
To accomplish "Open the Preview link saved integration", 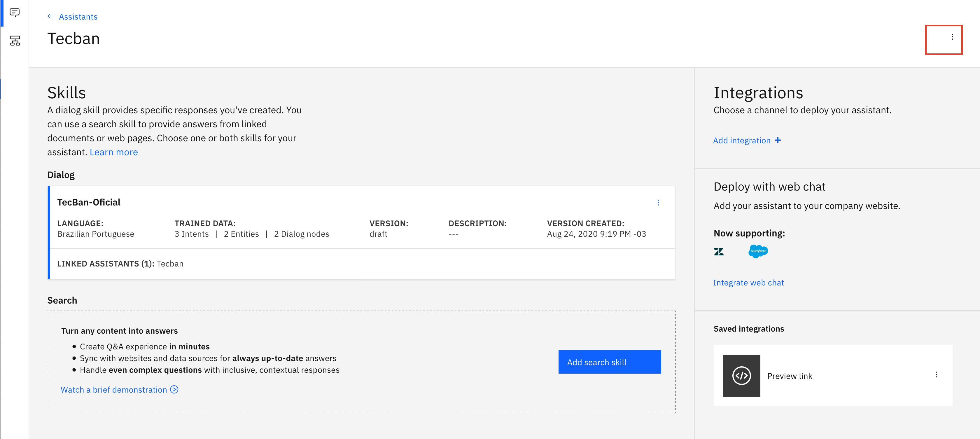I will tap(790, 376).
